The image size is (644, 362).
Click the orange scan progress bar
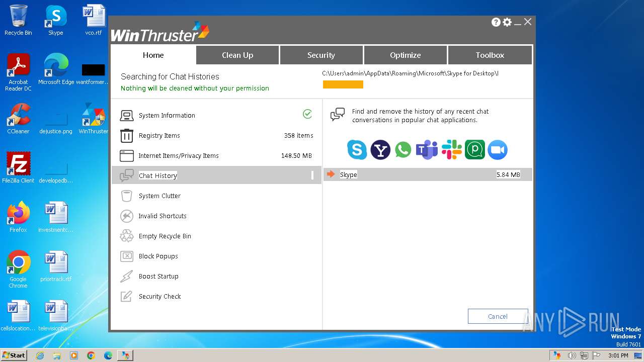tap(343, 84)
